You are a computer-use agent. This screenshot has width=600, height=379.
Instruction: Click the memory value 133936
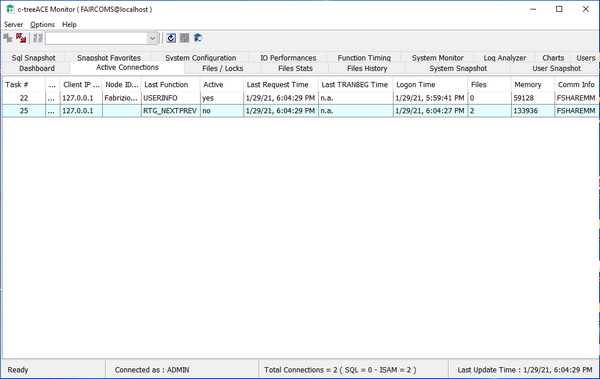click(x=525, y=111)
